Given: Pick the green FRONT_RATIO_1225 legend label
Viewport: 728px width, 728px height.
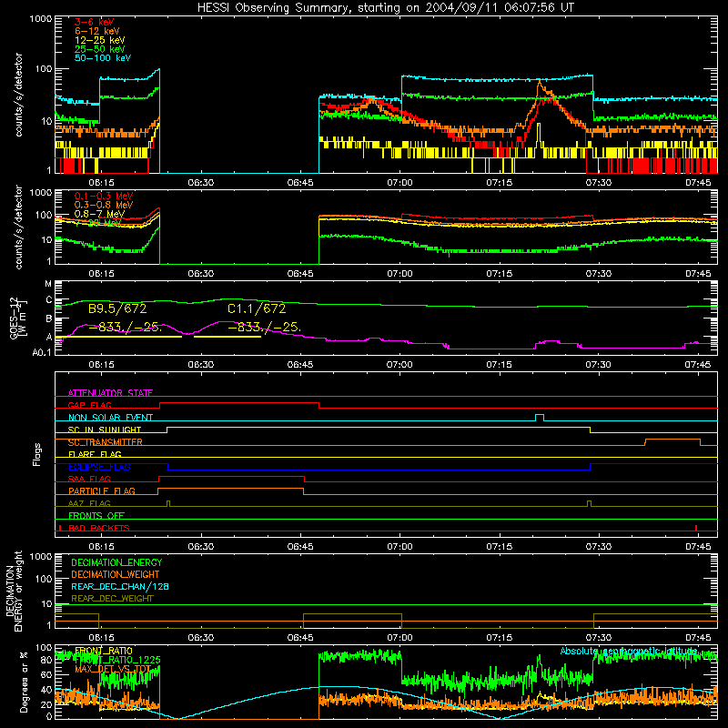Looking at the screenshot, I should tap(117, 660).
